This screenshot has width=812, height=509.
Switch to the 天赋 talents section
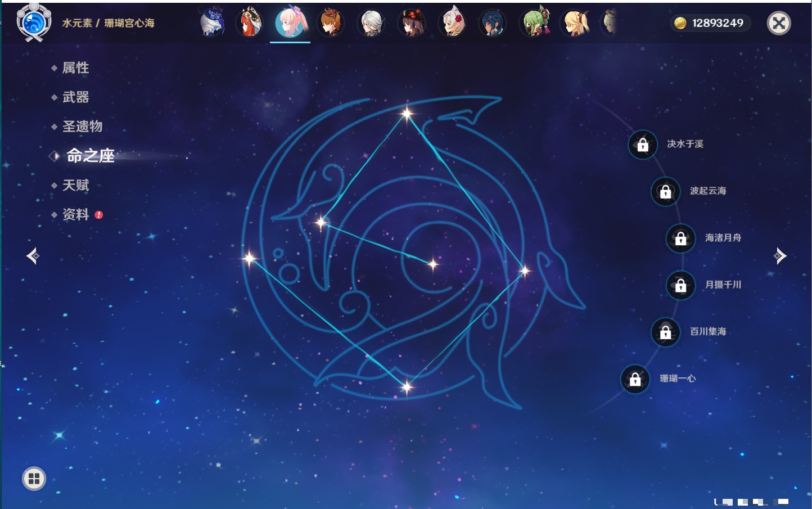pos(75,185)
